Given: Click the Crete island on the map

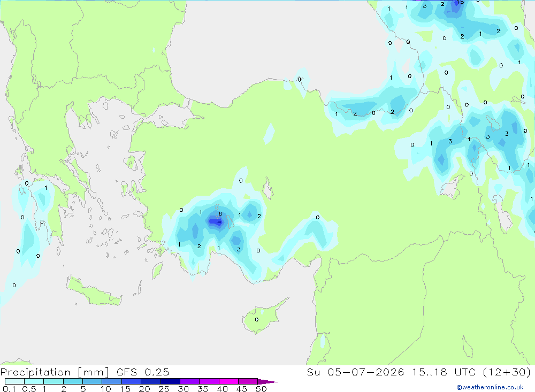Looking at the screenshot, I should coord(94,292).
